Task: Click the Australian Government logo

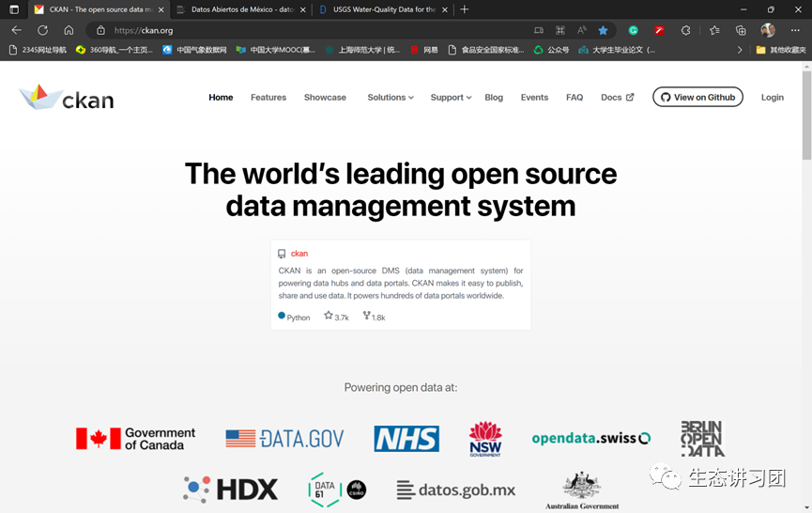Action: pos(582,490)
